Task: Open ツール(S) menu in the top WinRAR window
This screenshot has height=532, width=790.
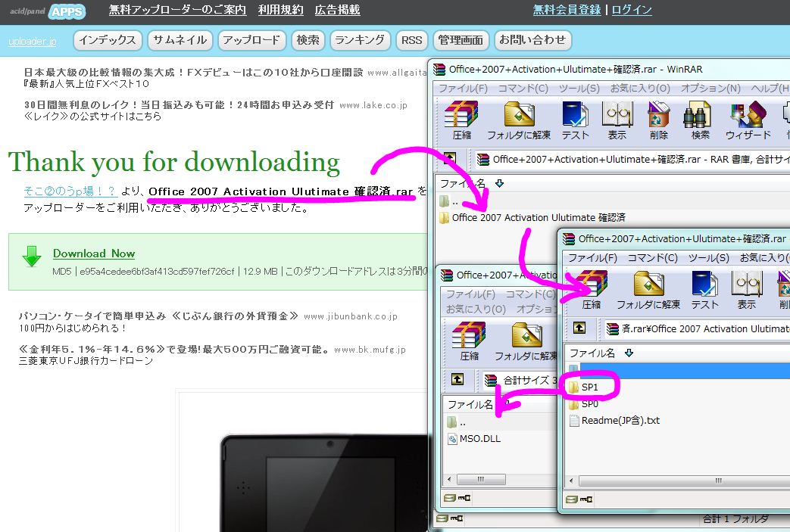Action: click(x=579, y=88)
